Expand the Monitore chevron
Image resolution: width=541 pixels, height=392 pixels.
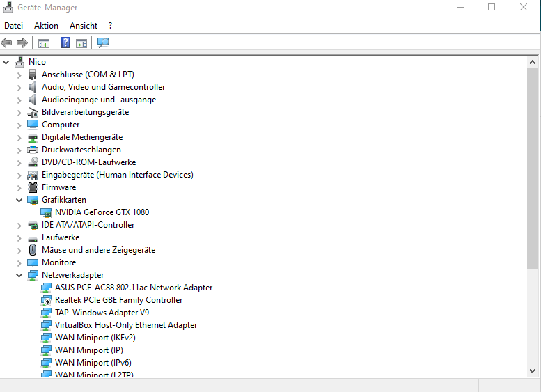19,263
